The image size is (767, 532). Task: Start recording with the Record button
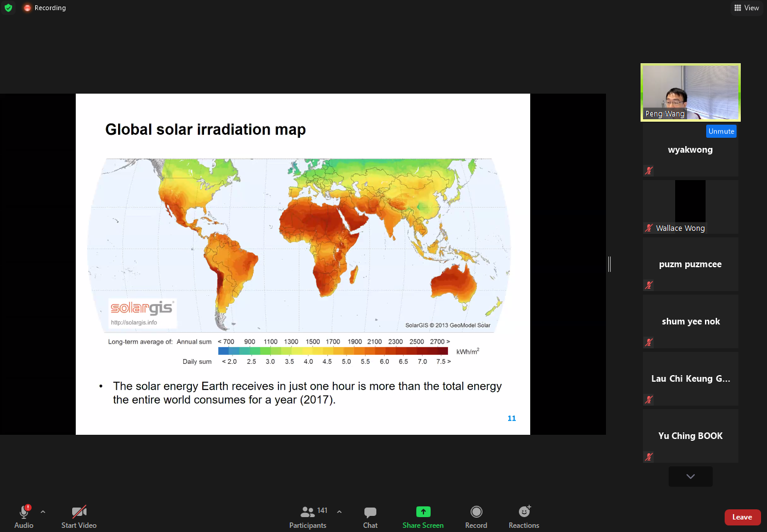coord(476,516)
